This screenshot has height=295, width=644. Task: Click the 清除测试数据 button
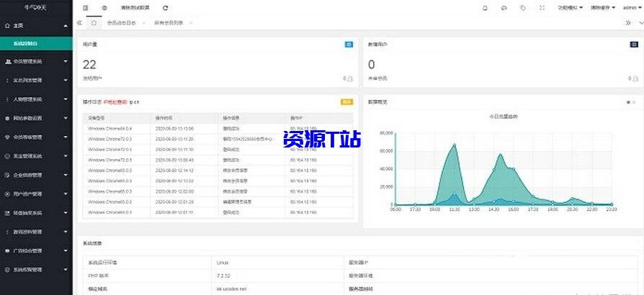coord(135,8)
